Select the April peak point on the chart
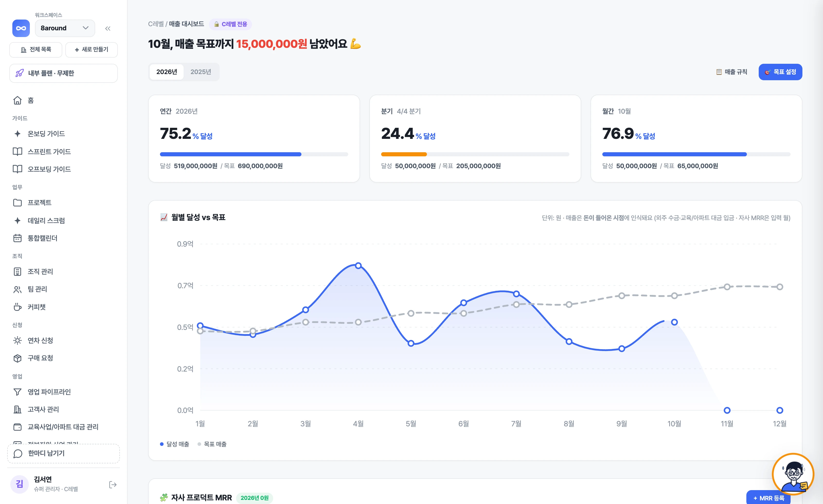The image size is (823, 504). coord(358,266)
